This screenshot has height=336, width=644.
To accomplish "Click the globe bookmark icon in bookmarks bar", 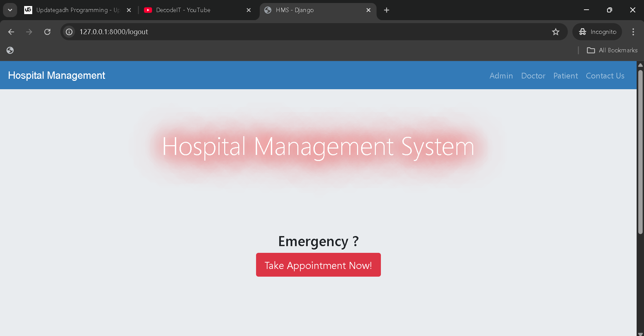I will pos(10,50).
